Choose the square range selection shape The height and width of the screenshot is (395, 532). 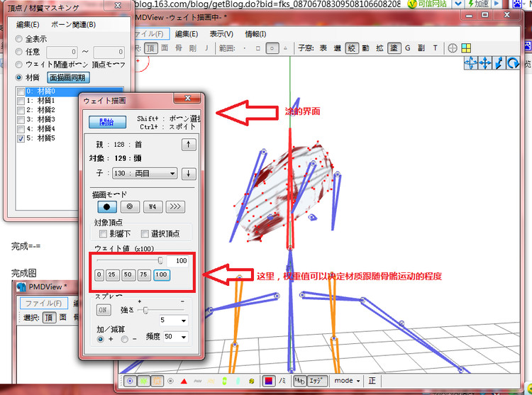(258, 48)
